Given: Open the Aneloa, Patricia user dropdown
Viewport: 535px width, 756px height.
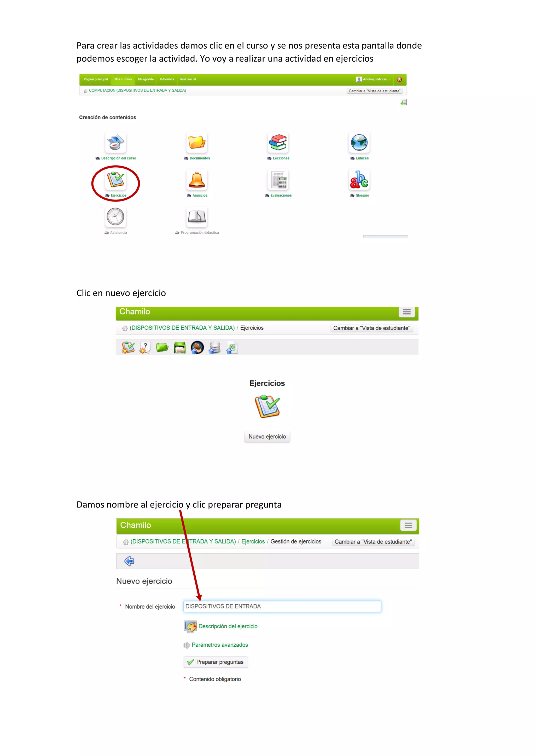Looking at the screenshot, I should coord(373,79).
